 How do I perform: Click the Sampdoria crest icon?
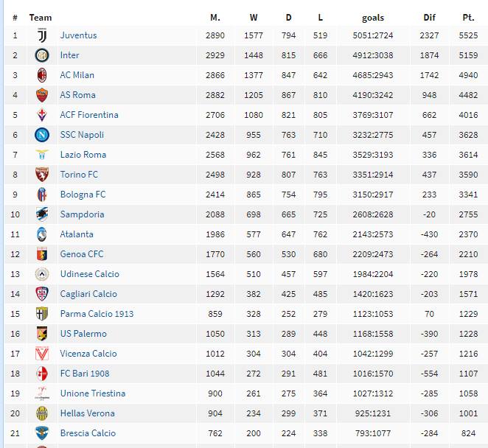tap(42, 214)
